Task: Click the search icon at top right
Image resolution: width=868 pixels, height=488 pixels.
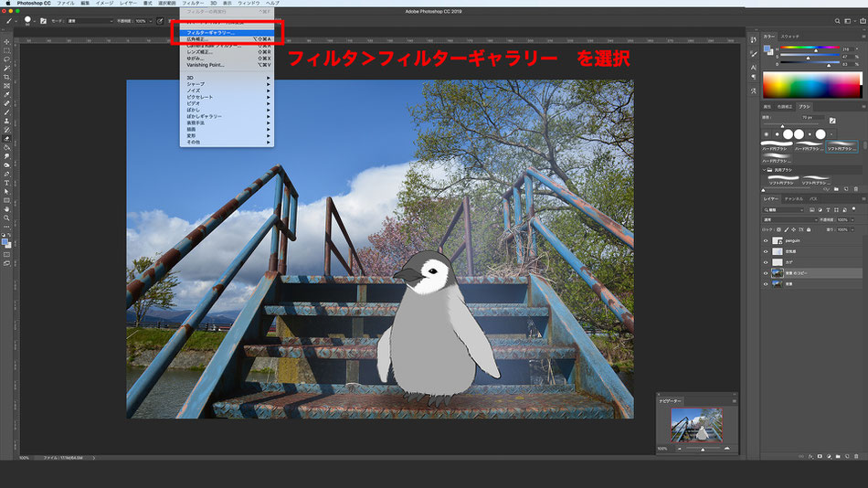Action: pyautogui.click(x=837, y=21)
